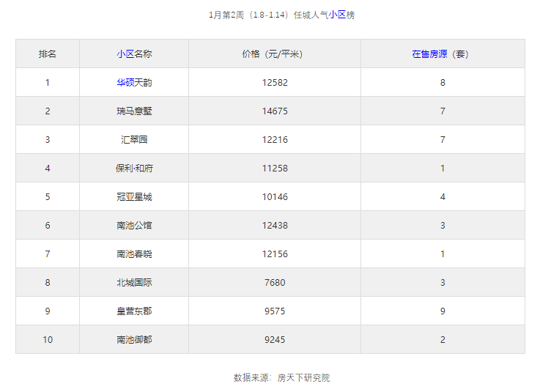Select the 价格（元/平米）column header
The image size is (540, 392).
(x=275, y=53)
